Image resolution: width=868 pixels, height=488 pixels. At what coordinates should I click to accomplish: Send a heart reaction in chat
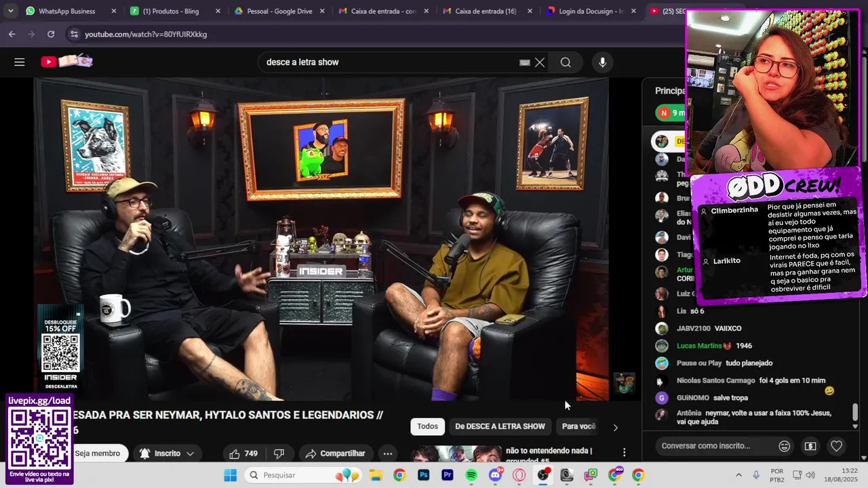tap(836, 446)
